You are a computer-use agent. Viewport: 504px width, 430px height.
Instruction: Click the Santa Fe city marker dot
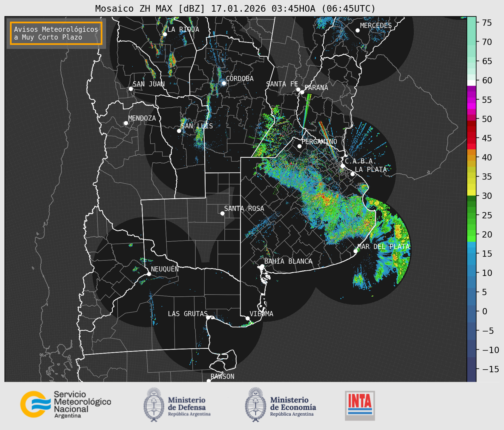click(x=298, y=89)
